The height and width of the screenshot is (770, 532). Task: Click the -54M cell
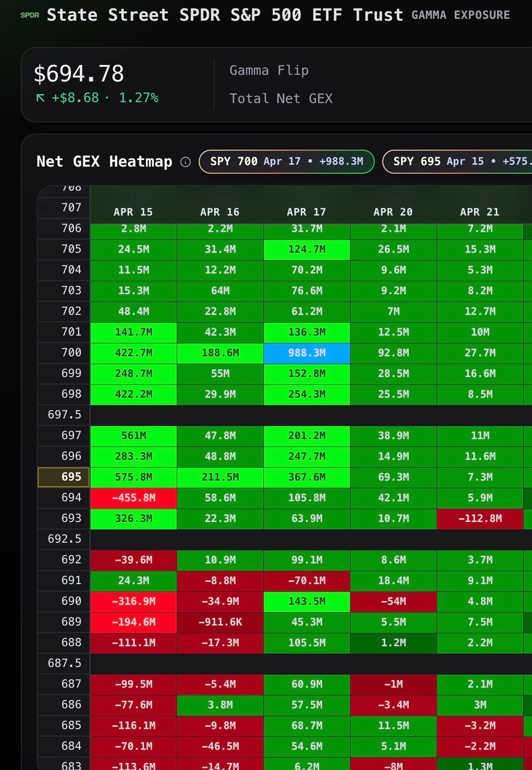(x=394, y=602)
